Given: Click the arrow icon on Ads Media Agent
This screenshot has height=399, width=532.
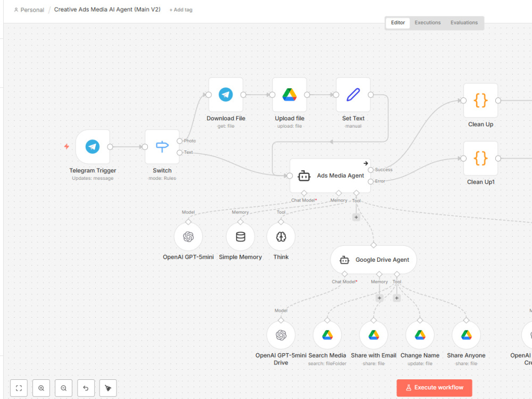Looking at the screenshot, I should (x=366, y=163).
